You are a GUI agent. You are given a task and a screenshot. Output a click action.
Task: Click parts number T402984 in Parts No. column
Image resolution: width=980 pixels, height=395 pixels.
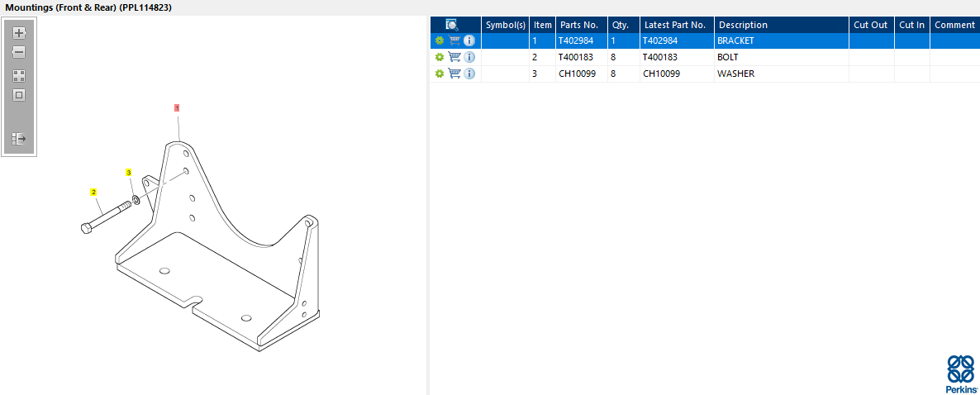coord(581,40)
